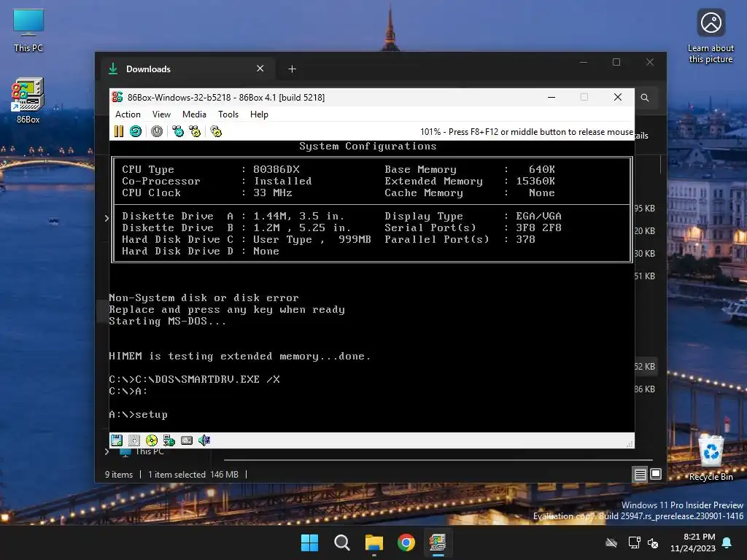This screenshot has width=747, height=560.
Task: Click the 3.5 floppy drive status icon
Action: 117,440
